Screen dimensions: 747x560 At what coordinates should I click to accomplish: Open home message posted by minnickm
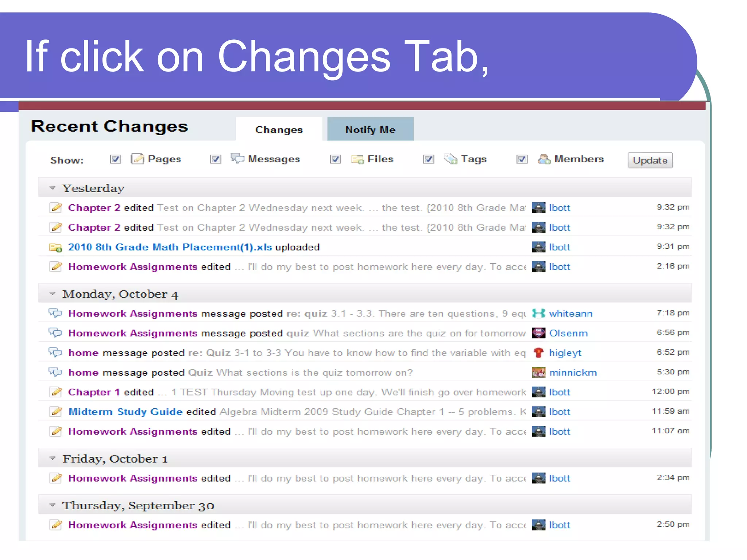click(x=84, y=373)
